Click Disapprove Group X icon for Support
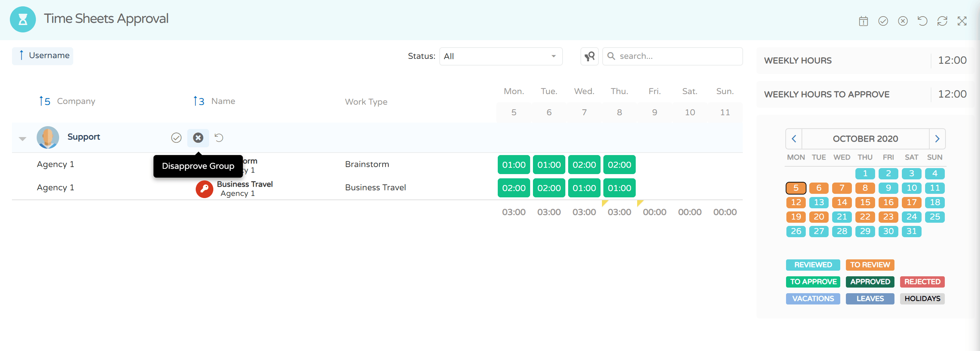 (198, 138)
